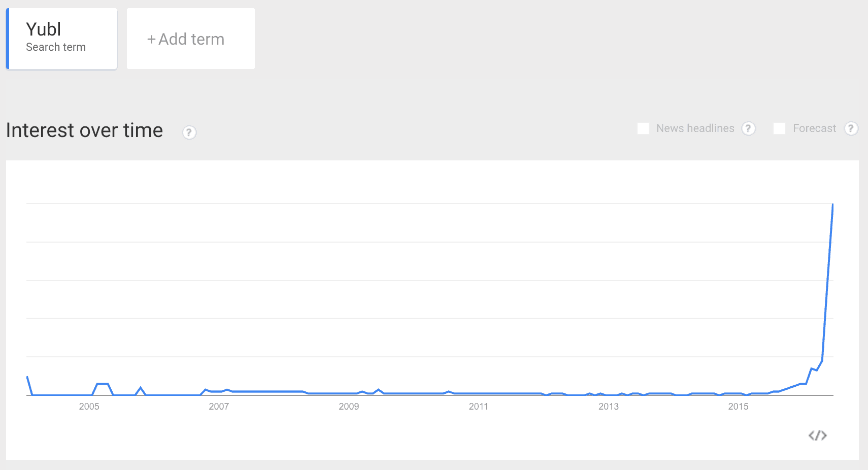Enable the Forecast checkbox
The height and width of the screenshot is (470, 868).
[x=780, y=128]
